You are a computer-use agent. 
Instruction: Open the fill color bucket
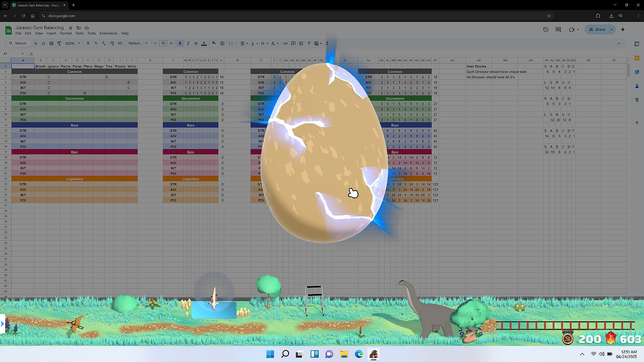tap(214, 43)
